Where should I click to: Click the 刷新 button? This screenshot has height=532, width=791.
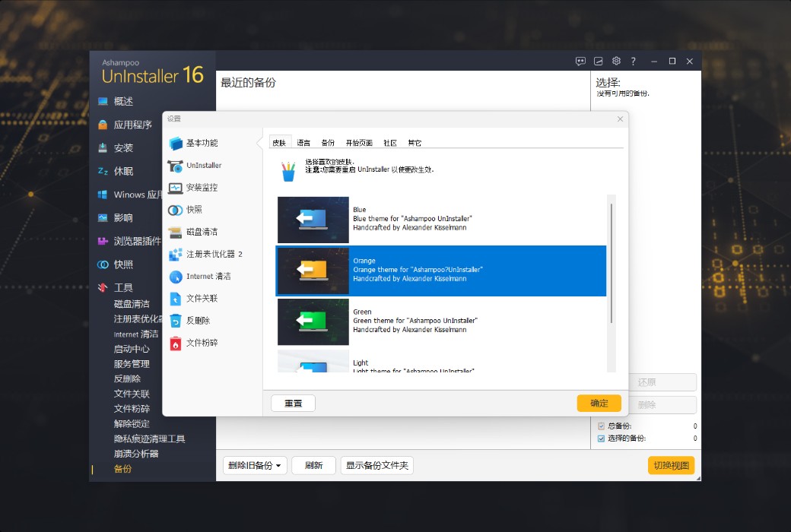(x=314, y=465)
